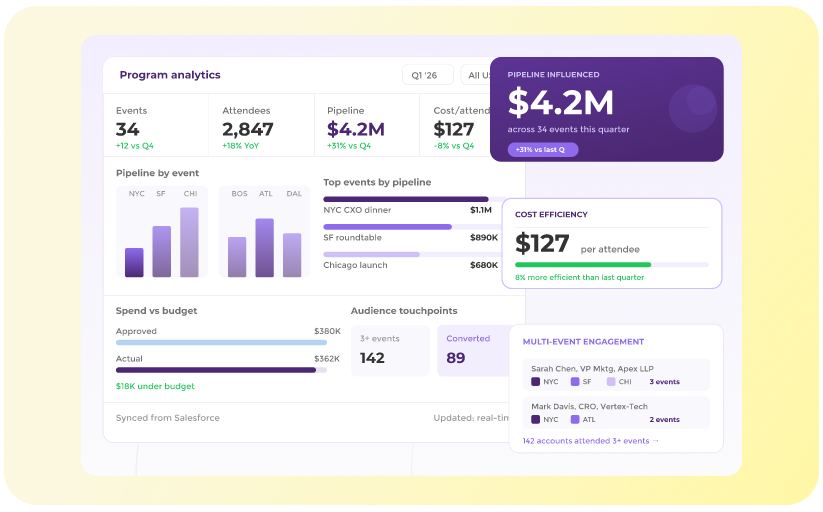Viewport: 823px width, 512px height.
Task: Click the 2 events count text
Action: click(664, 420)
